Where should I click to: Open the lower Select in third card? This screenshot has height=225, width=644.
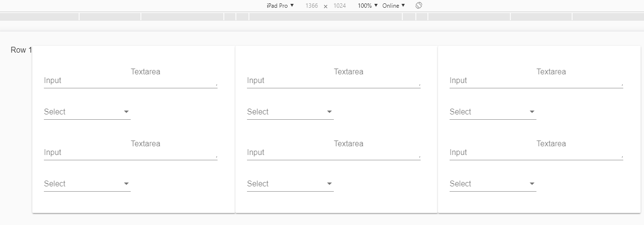pos(493,184)
